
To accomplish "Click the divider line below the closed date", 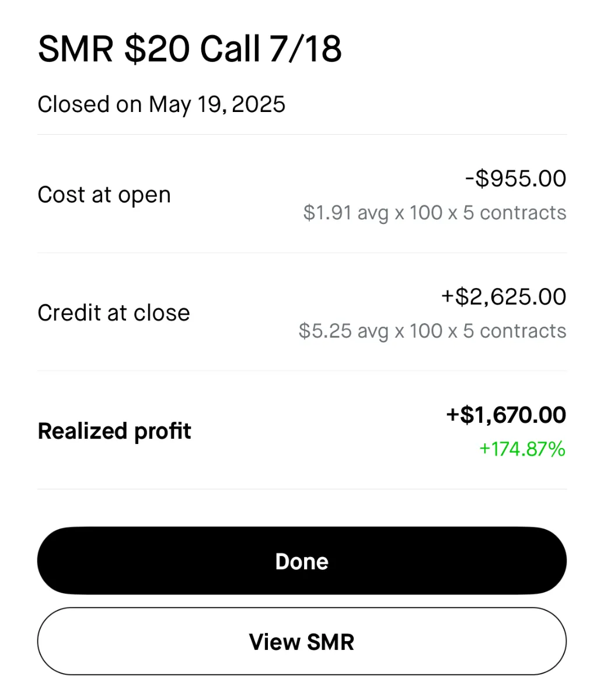I will pyautogui.click(x=302, y=135).
